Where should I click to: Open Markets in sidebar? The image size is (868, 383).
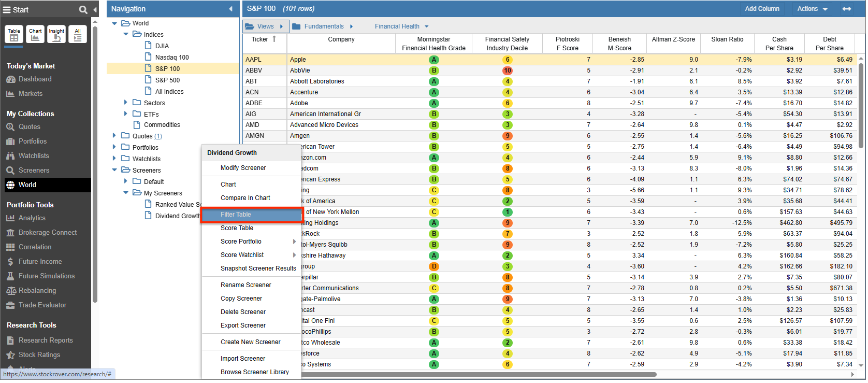pos(30,94)
